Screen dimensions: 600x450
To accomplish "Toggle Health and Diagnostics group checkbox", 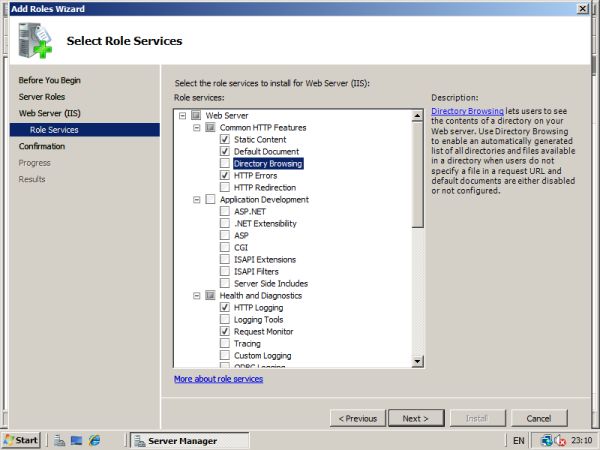I will pyautogui.click(x=210, y=295).
